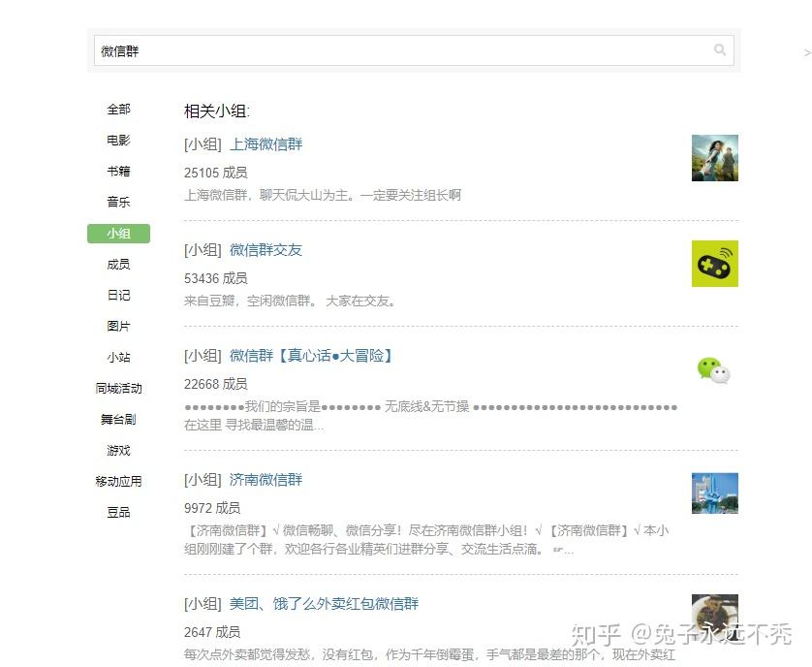Switch to the 电影 category
Screen dimensions: 812x667
[x=118, y=141]
